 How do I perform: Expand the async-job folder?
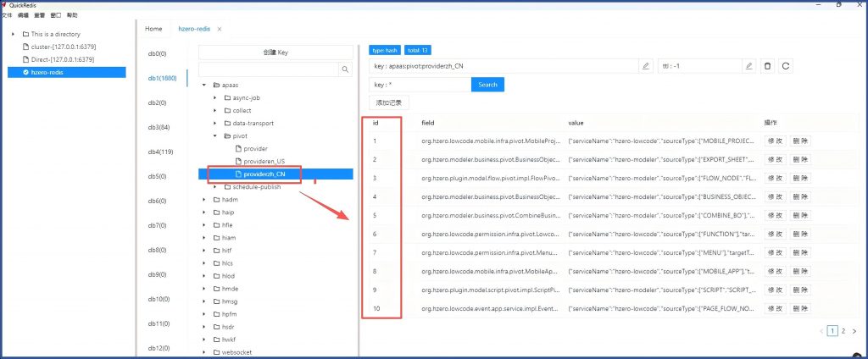click(x=215, y=97)
